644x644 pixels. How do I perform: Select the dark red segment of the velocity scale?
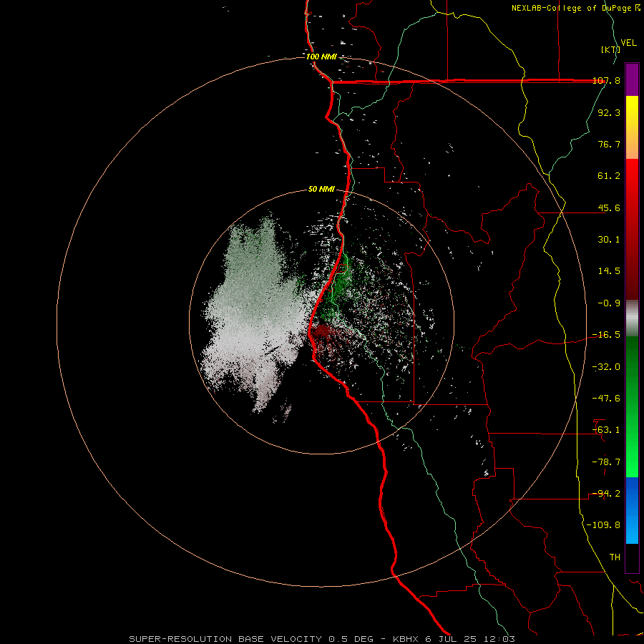pos(632,268)
